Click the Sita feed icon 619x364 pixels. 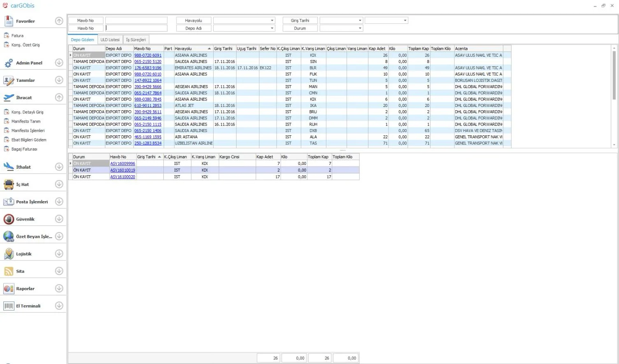pos(9,271)
